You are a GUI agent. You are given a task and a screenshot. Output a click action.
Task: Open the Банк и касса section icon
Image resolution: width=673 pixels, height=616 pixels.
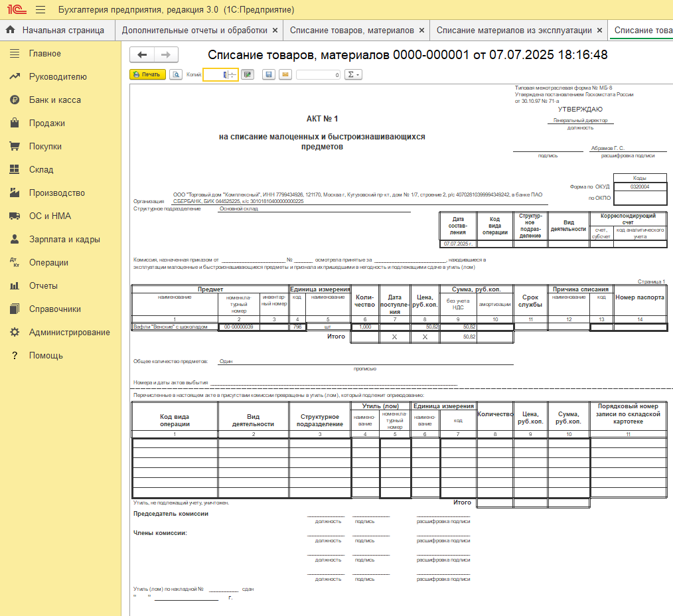click(x=15, y=100)
